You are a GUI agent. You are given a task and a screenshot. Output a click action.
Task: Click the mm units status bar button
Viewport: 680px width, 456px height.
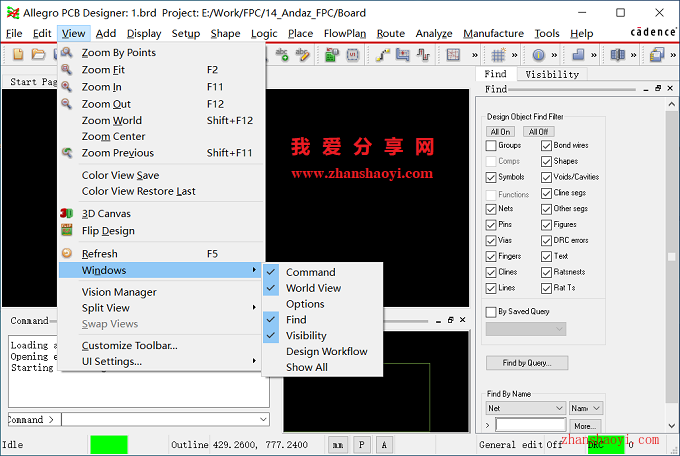tap(338, 445)
